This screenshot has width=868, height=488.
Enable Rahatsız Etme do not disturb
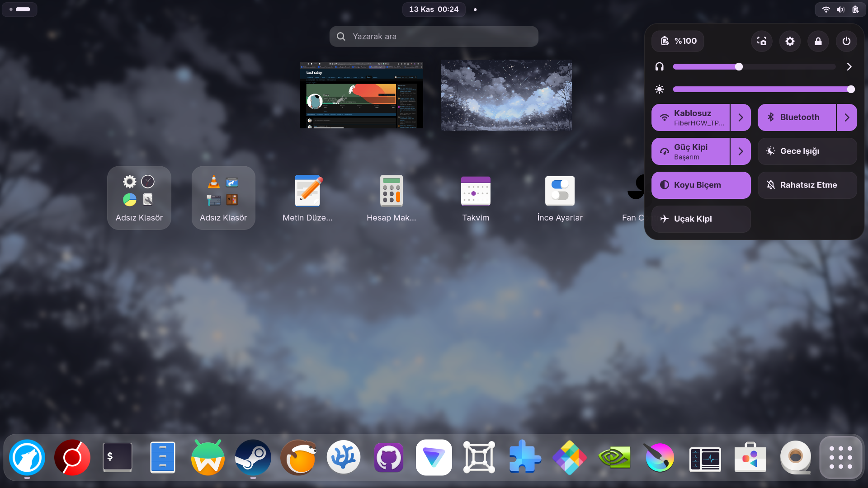tap(807, 185)
